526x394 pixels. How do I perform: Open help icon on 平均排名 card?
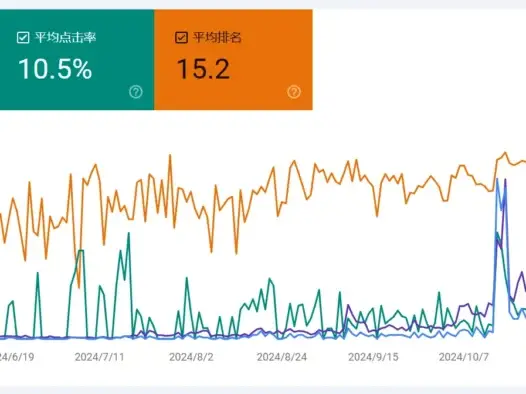(x=294, y=92)
